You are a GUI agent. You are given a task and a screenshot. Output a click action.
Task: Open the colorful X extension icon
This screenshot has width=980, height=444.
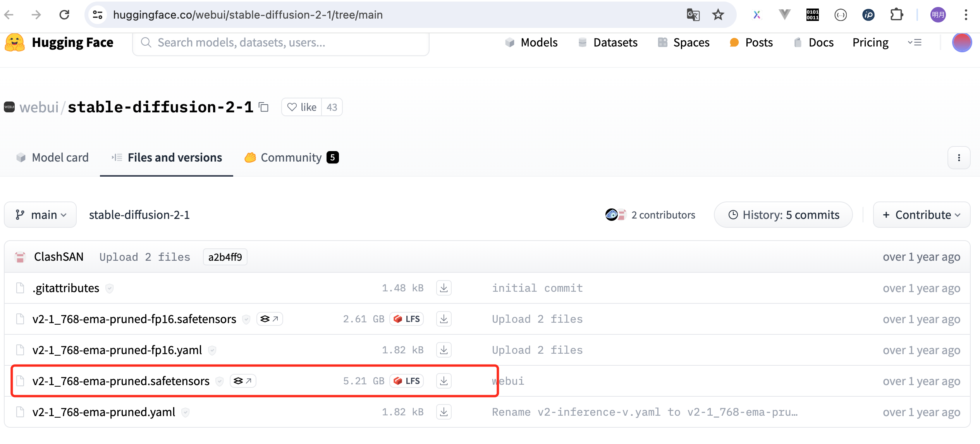coord(756,15)
